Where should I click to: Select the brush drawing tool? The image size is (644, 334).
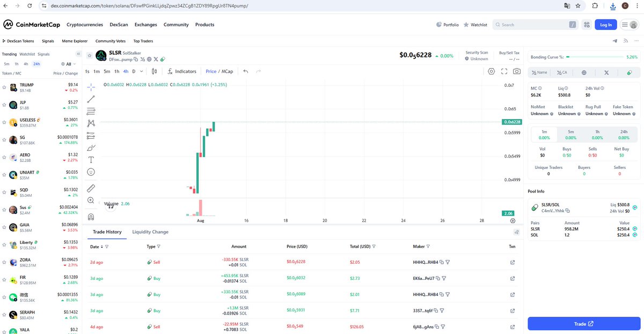coord(91,147)
